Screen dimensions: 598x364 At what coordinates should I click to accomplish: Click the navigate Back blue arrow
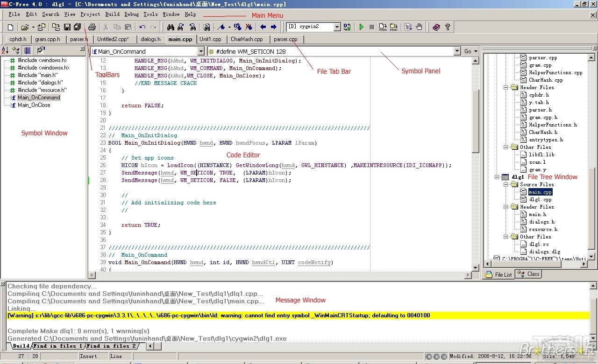pyautogui.click(x=263, y=27)
